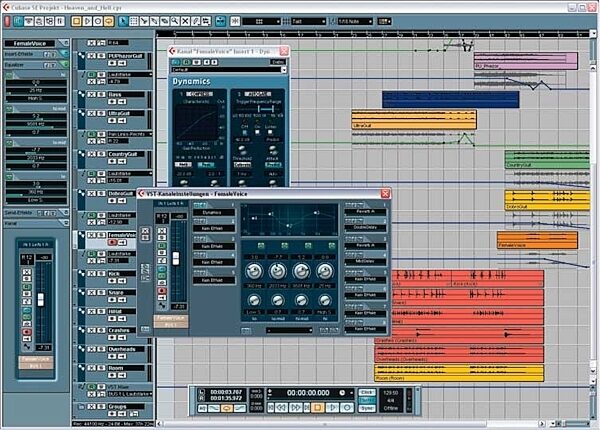Screen dimensions: 600x430
Task: Toggle first EQ band on in channel settings
Action: [x=261, y=246]
